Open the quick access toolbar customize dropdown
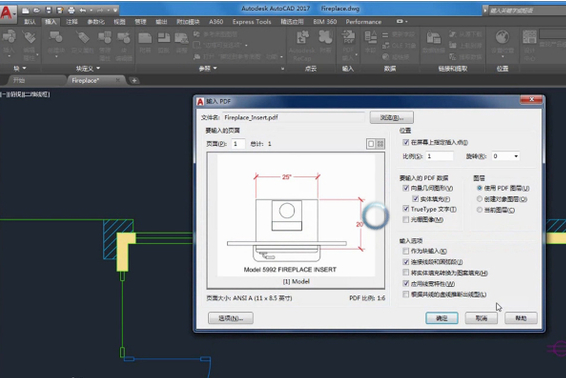 click(116, 10)
